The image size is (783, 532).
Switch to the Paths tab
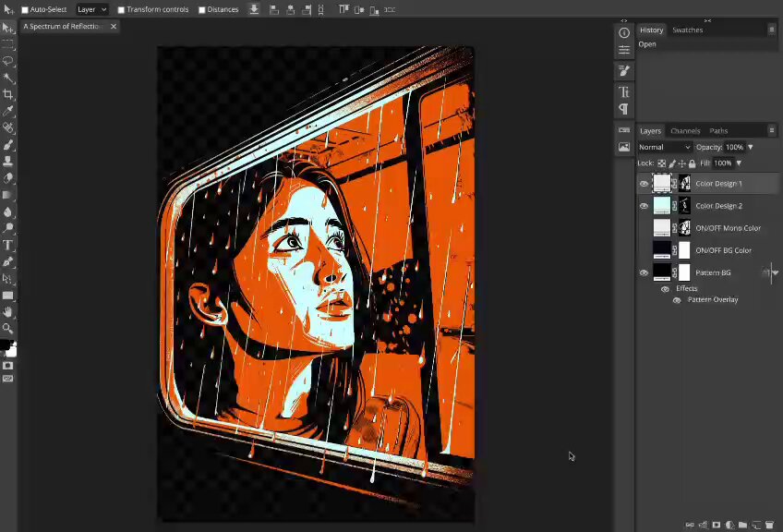point(718,131)
